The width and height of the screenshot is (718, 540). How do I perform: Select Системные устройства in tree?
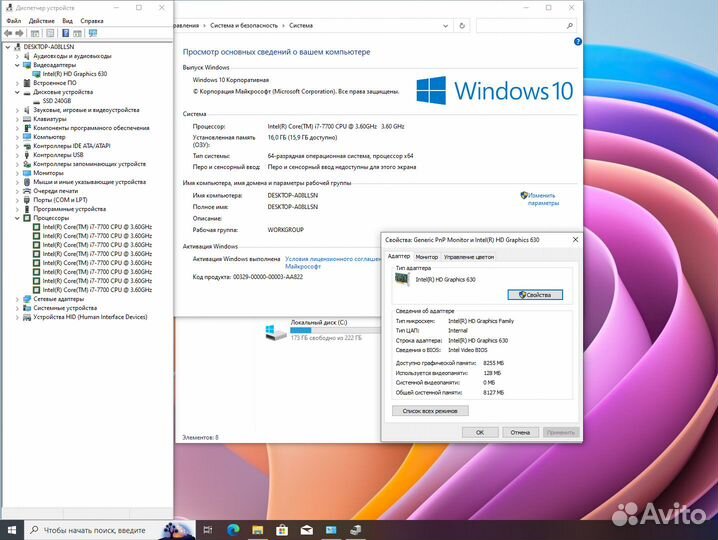pyautogui.click(x=65, y=308)
